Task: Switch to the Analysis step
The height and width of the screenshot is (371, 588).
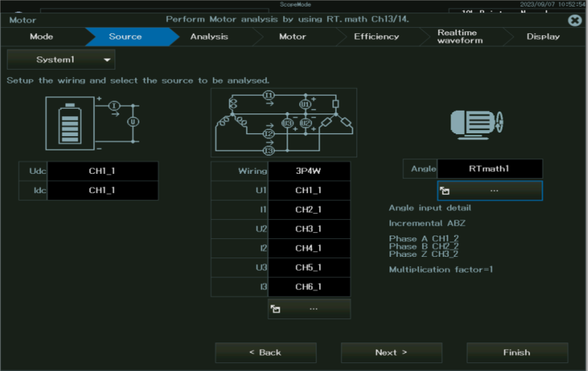Action: [x=209, y=37]
